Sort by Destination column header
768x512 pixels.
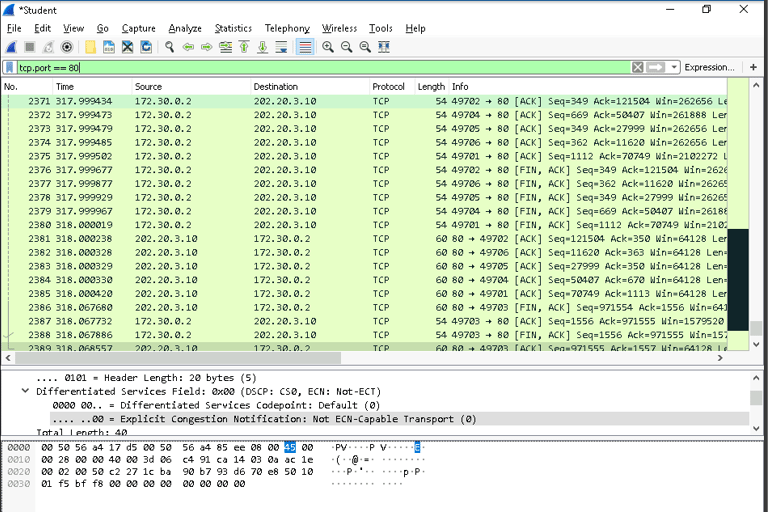[310, 87]
